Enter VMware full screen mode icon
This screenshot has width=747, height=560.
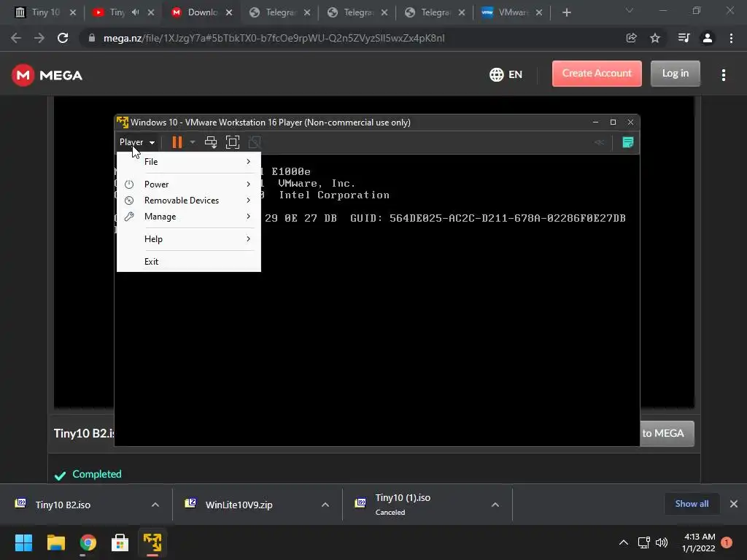click(233, 142)
